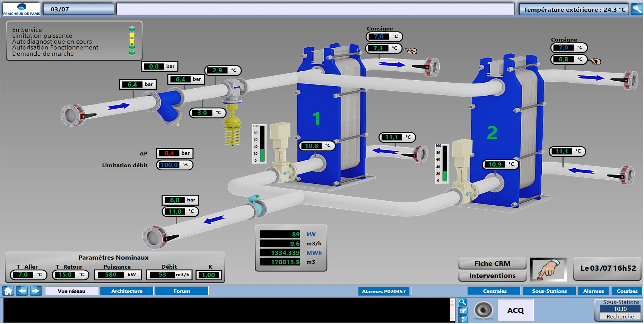644x324 pixels.
Task: Click the Consigne 7,0 °C value for exchanger 1
Action: [x=378, y=36]
